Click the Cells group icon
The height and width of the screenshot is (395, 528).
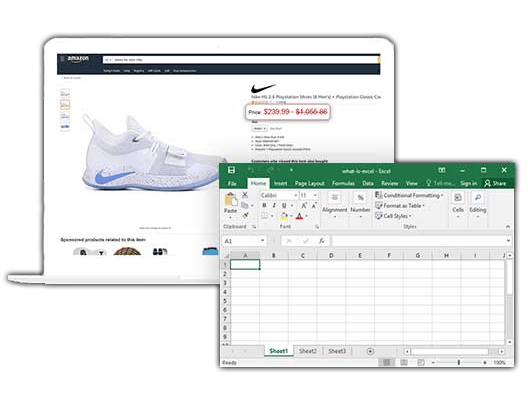point(458,198)
